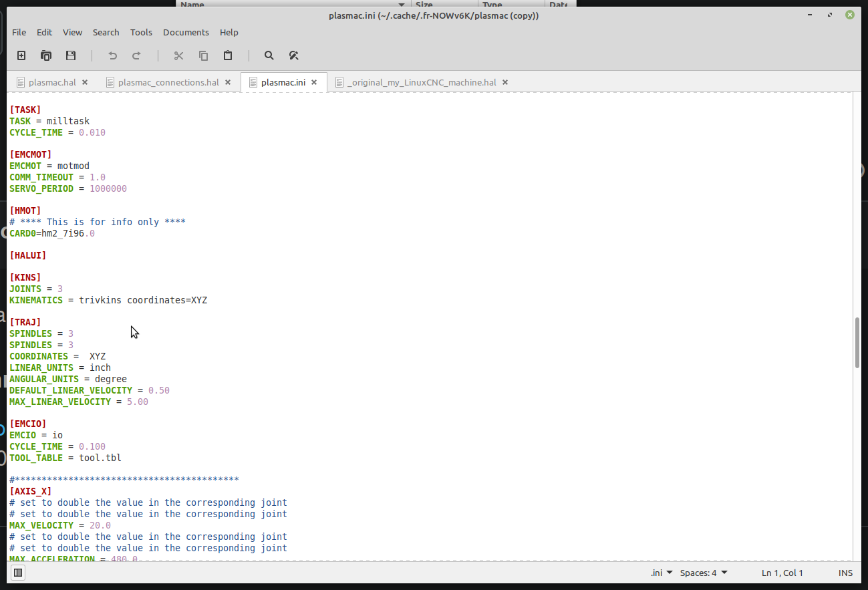Click the COORDINATES = XYZ line
The height and width of the screenshot is (590, 868).
click(x=57, y=356)
